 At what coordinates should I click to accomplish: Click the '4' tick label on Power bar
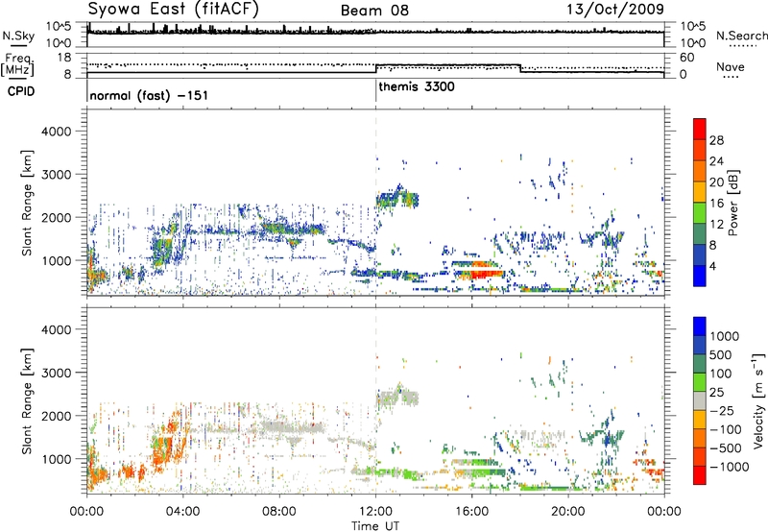click(x=712, y=266)
